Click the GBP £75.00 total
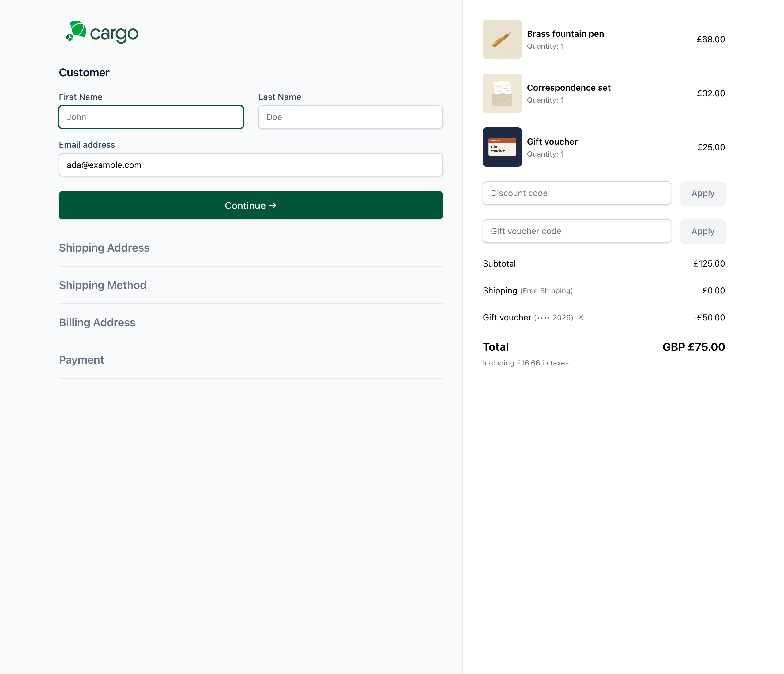The height and width of the screenshot is (674, 784). (694, 347)
